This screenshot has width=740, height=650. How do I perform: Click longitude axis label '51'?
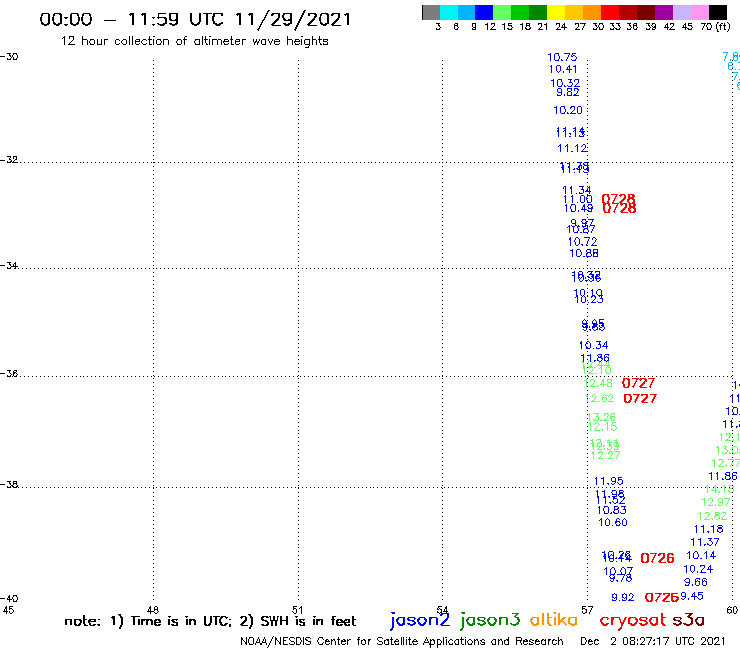pyautogui.click(x=297, y=610)
